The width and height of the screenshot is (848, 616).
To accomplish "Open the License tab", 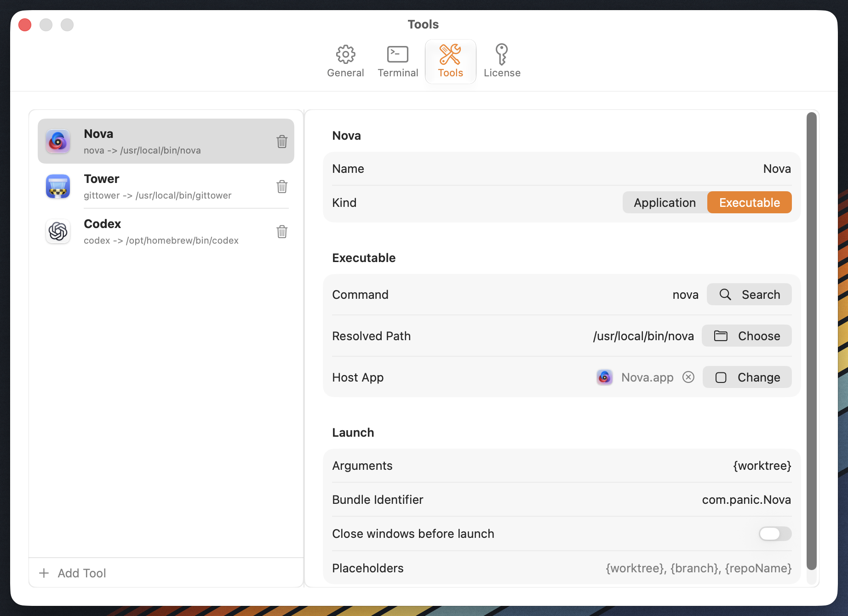I will pos(502,62).
